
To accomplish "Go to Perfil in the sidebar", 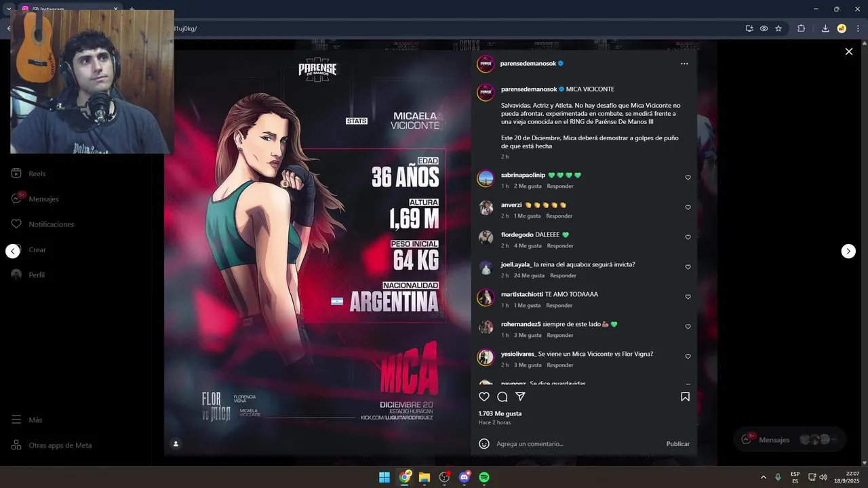I will point(28,274).
